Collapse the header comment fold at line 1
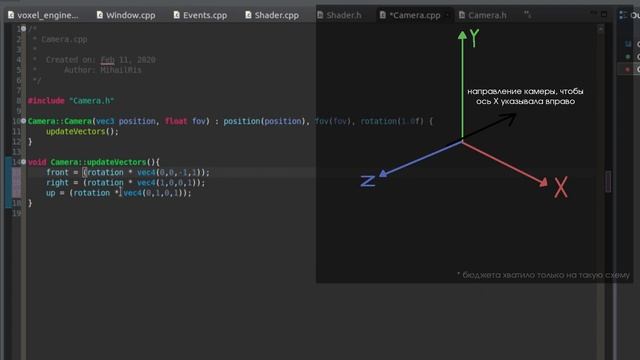Viewport: 640px width, 360px height. (23, 29)
